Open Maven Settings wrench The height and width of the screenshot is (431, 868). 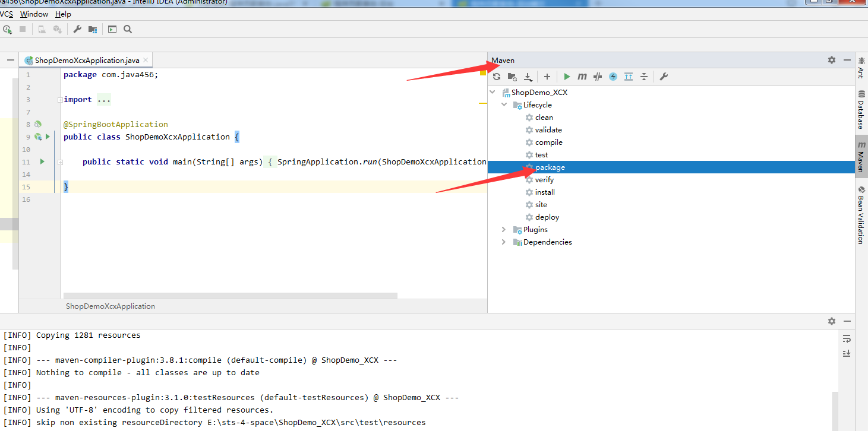pyautogui.click(x=664, y=77)
